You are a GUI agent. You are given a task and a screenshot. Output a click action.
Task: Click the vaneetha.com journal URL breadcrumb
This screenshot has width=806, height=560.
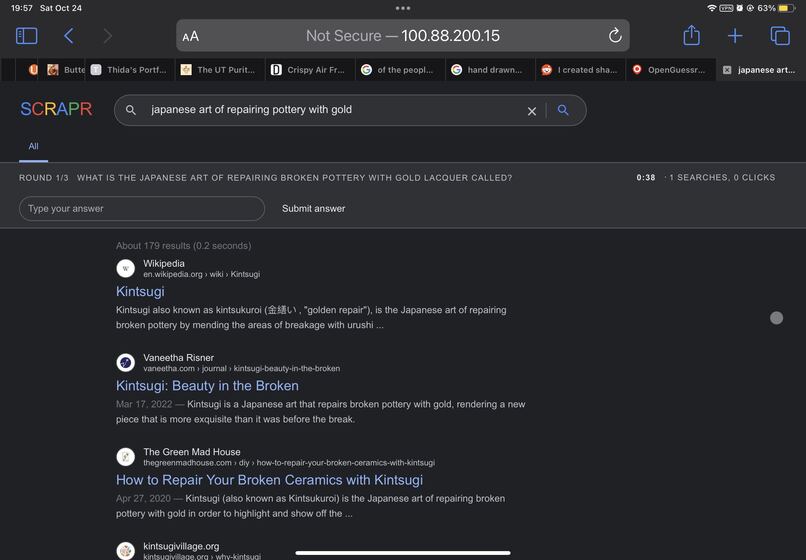(x=242, y=368)
